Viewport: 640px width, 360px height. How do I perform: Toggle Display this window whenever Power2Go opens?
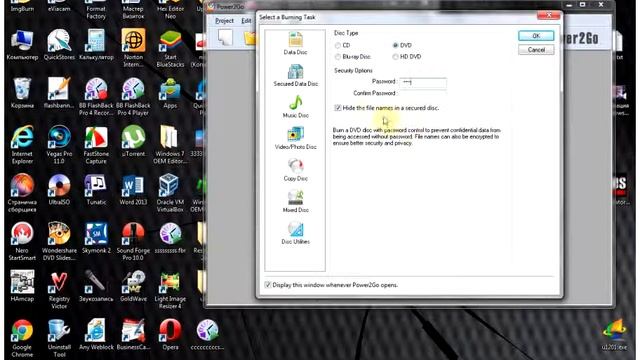268,285
